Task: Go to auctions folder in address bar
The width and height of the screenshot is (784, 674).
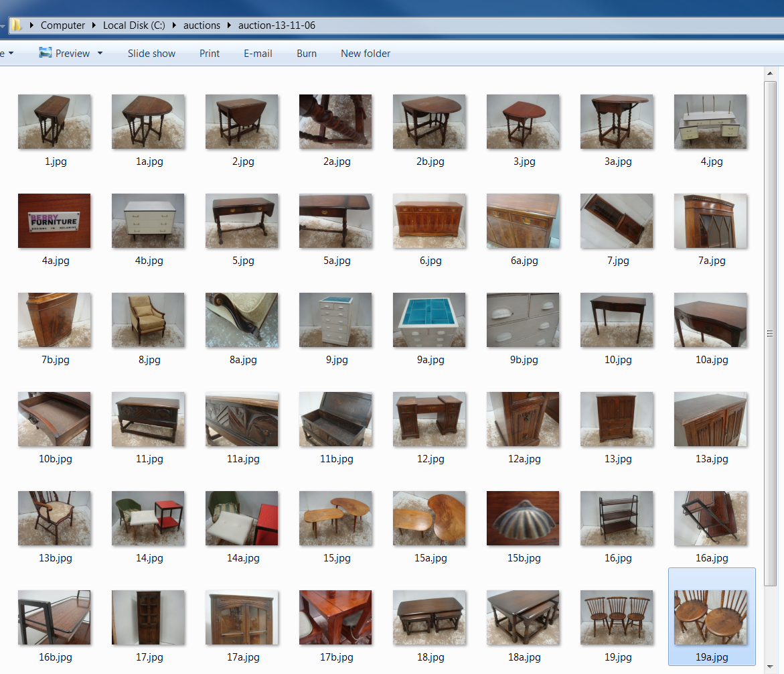Action: point(202,25)
